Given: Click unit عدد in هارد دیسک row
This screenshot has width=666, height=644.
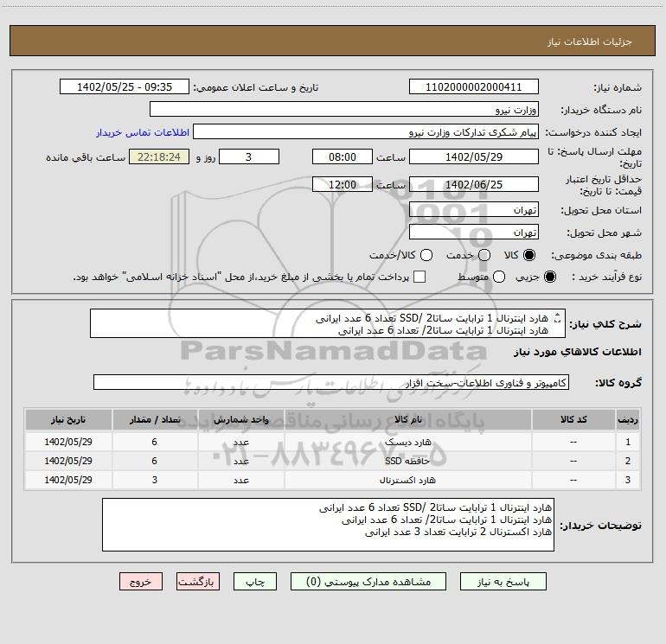Looking at the screenshot, I should pyautogui.click(x=240, y=442).
